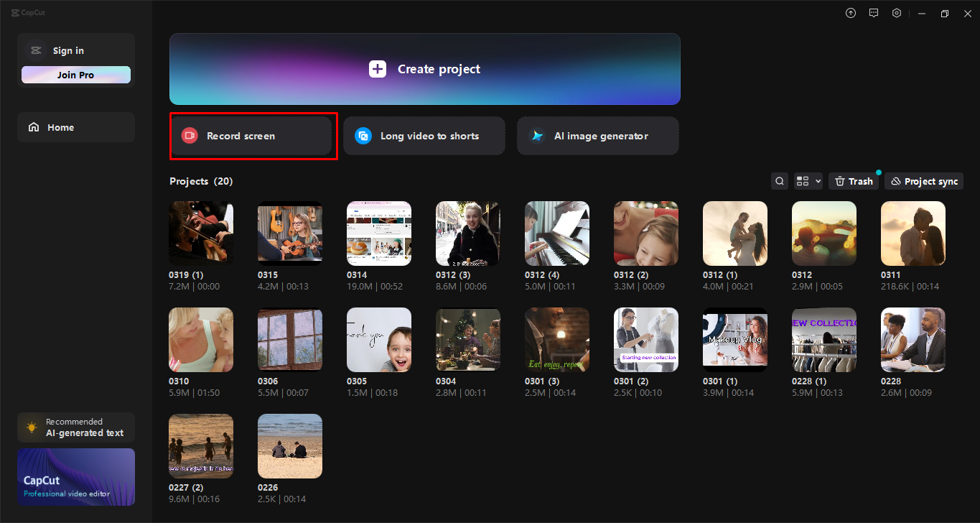This screenshot has height=523, width=980.
Task: Open CapCut settings via the gear icon
Action: [896, 12]
